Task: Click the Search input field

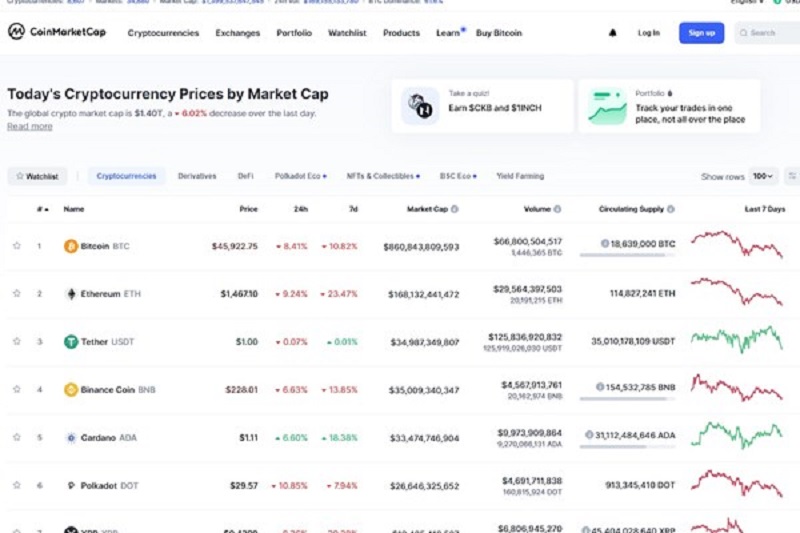Action: (x=768, y=33)
